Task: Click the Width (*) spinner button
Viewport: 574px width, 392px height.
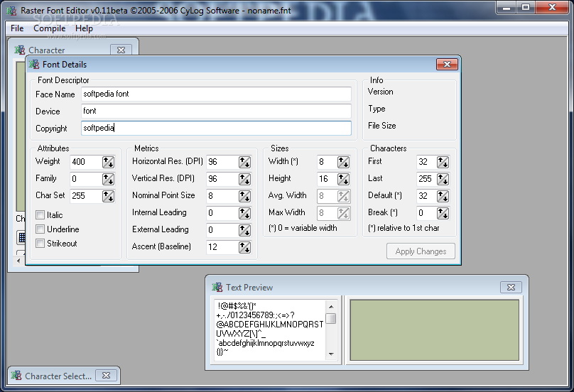Action: tap(343, 162)
